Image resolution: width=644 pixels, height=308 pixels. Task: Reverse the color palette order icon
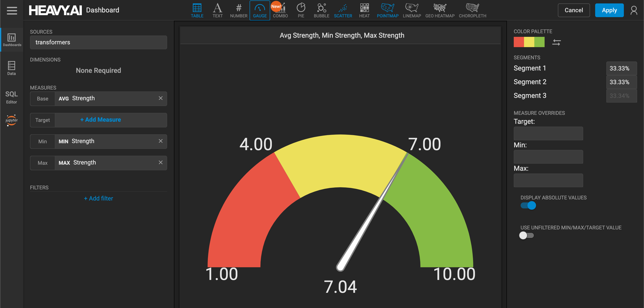pyautogui.click(x=556, y=42)
